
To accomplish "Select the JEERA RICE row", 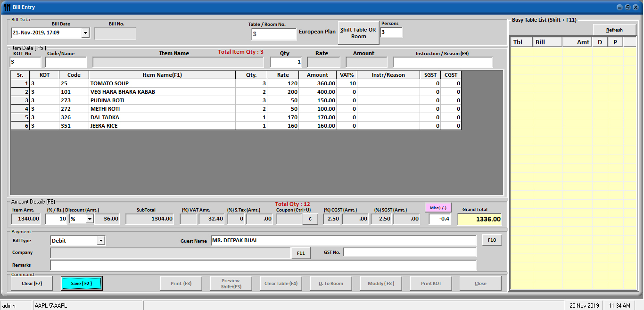I will [162, 126].
